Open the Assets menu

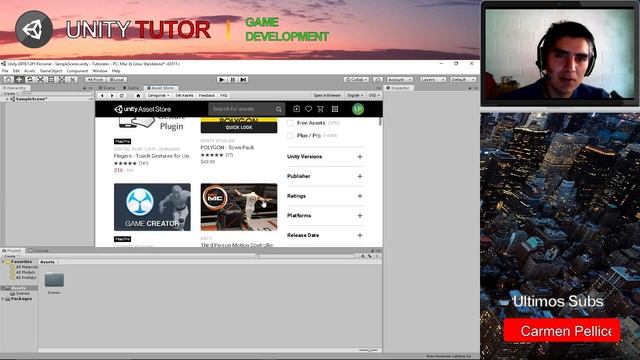point(30,71)
